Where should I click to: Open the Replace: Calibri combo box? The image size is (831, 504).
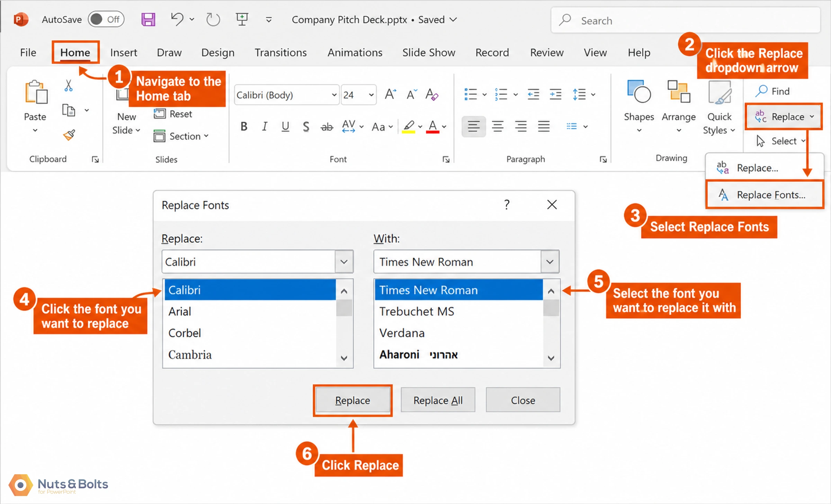click(x=257, y=262)
